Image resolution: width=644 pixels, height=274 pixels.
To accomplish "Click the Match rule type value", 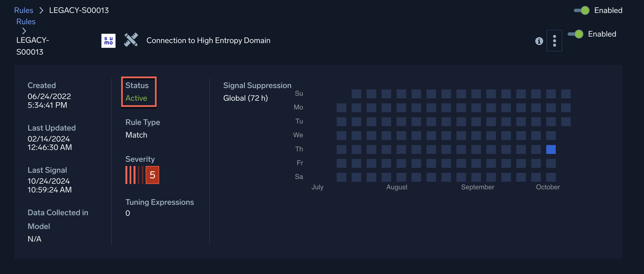I will [x=136, y=135].
